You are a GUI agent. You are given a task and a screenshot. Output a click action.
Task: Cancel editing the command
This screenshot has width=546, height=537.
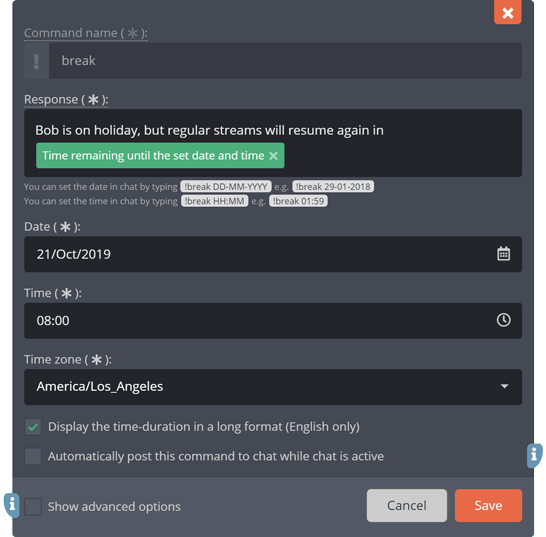[x=407, y=505]
